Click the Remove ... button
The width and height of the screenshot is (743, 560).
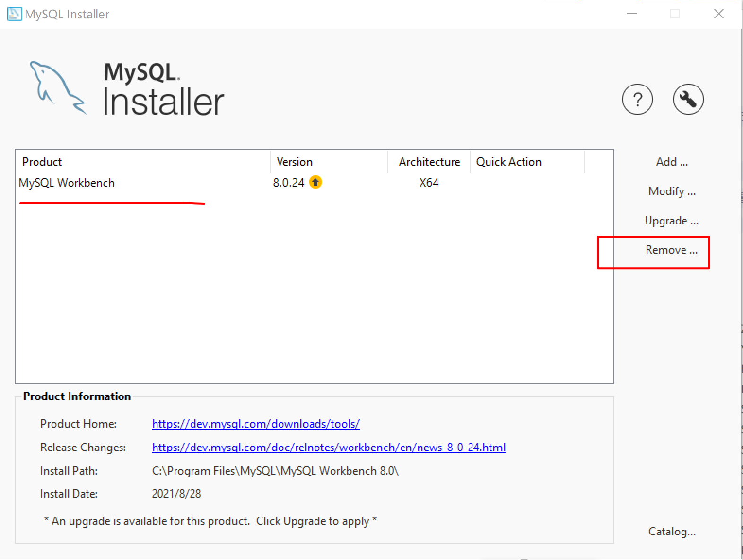(x=672, y=250)
